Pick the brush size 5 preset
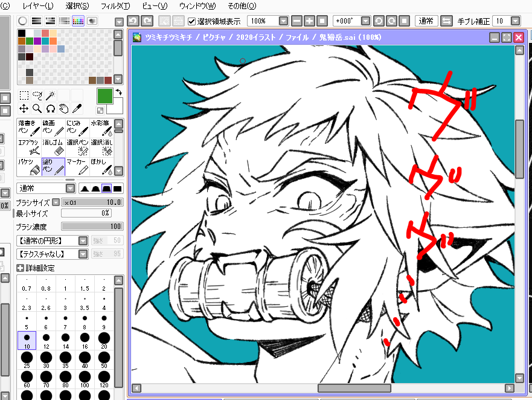Image resolution: width=532 pixels, height=400 pixels. click(27, 322)
